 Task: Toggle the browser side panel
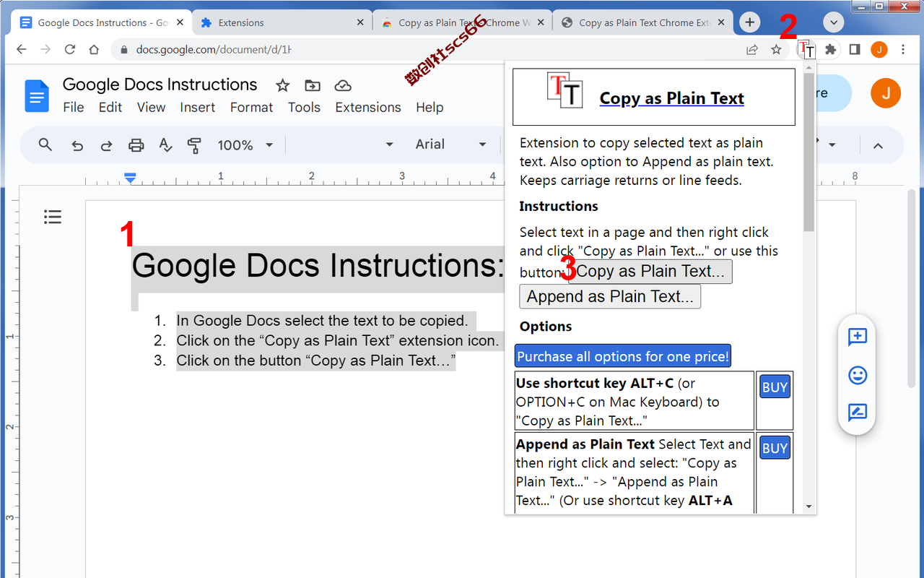coord(855,50)
